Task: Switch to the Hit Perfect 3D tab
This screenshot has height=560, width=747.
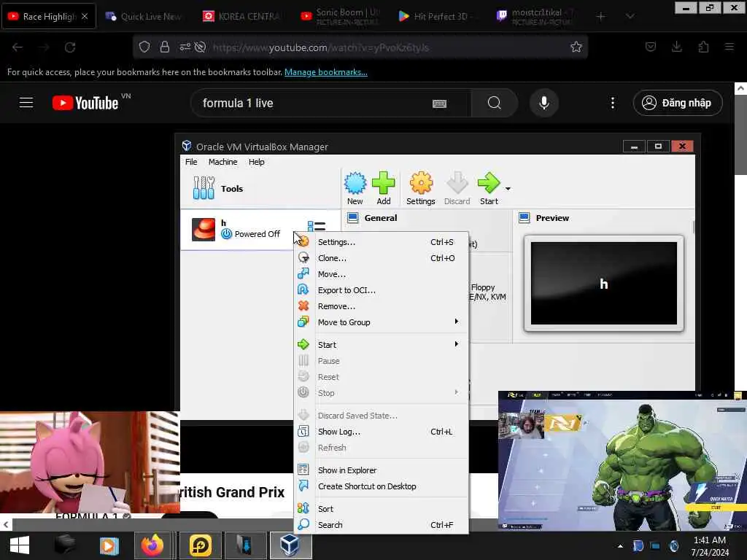Action: point(438,17)
